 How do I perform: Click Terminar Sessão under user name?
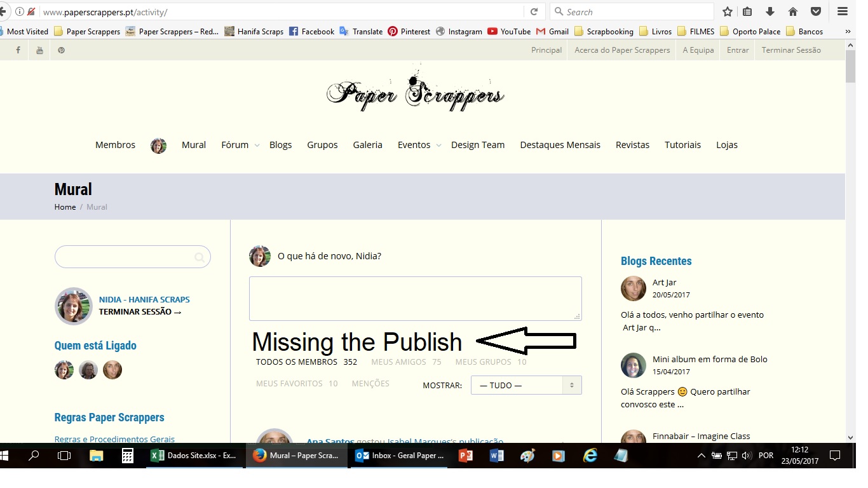coord(140,312)
